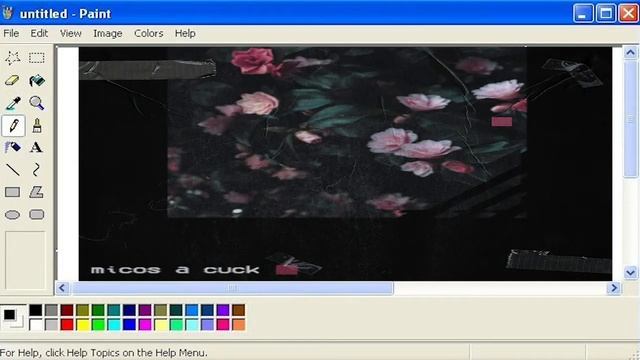Image resolution: width=640 pixels, height=360 pixels.
Task: Click the horizontal scrollbar thumb
Action: pos(232,288)
